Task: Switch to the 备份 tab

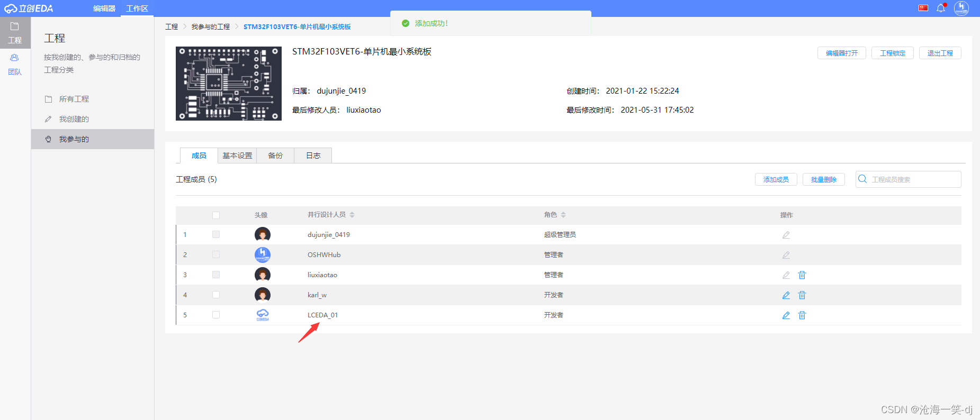Action: [275, 156]
